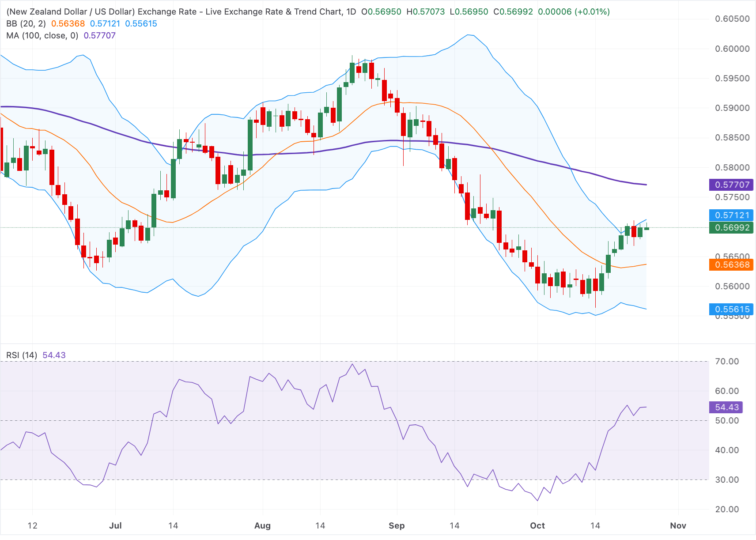Click the 0.56000 price axis label

[x=732, y=287]
